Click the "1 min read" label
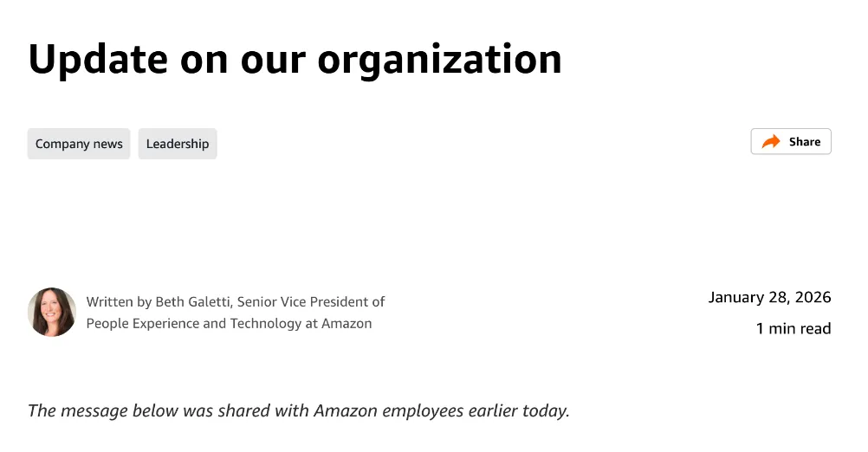This screenshot has height=452, width=868. point(794,329)
